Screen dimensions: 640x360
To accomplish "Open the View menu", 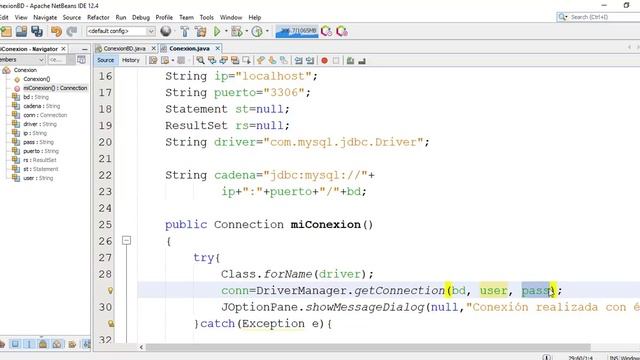I will (21, 18).
